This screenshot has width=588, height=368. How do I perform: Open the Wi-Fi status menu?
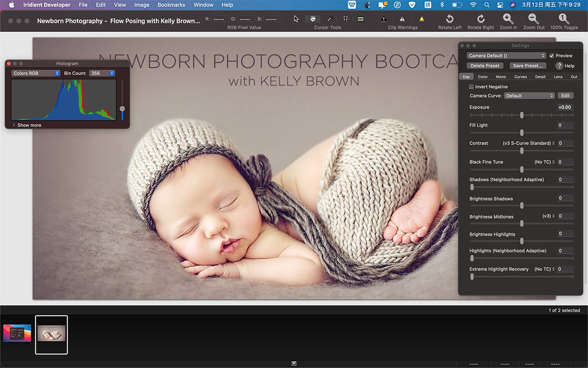[473, 5]
